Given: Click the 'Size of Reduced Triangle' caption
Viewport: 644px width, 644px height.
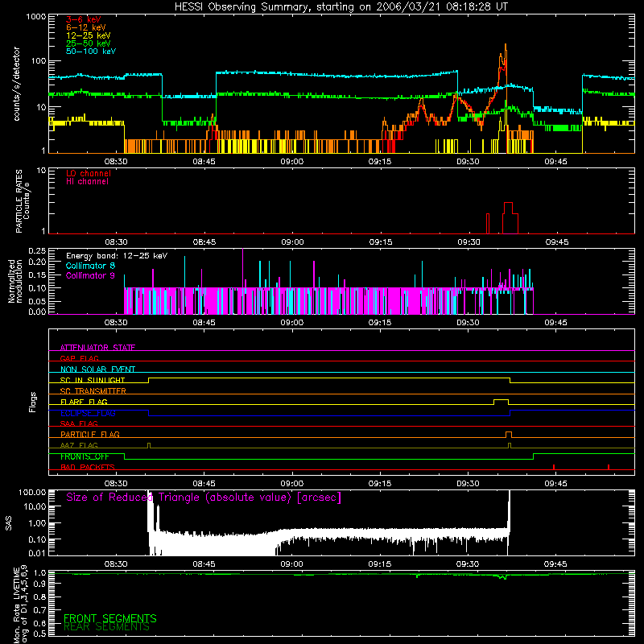Looking at the screenshot, I should [204, 497].
